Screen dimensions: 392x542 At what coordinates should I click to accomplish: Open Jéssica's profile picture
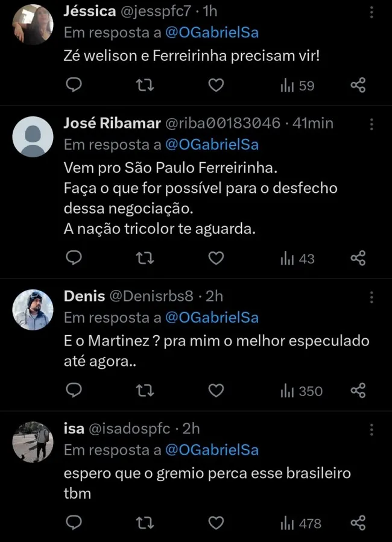pos(33,24)
